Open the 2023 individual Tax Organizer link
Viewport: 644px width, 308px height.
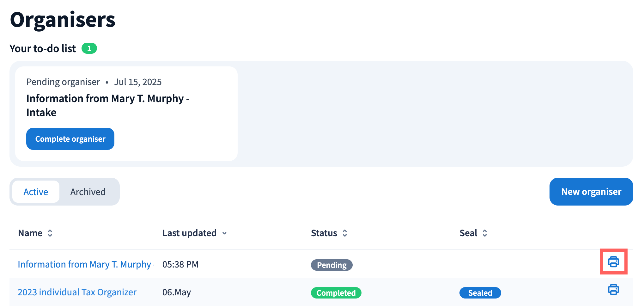pos(77,292)
